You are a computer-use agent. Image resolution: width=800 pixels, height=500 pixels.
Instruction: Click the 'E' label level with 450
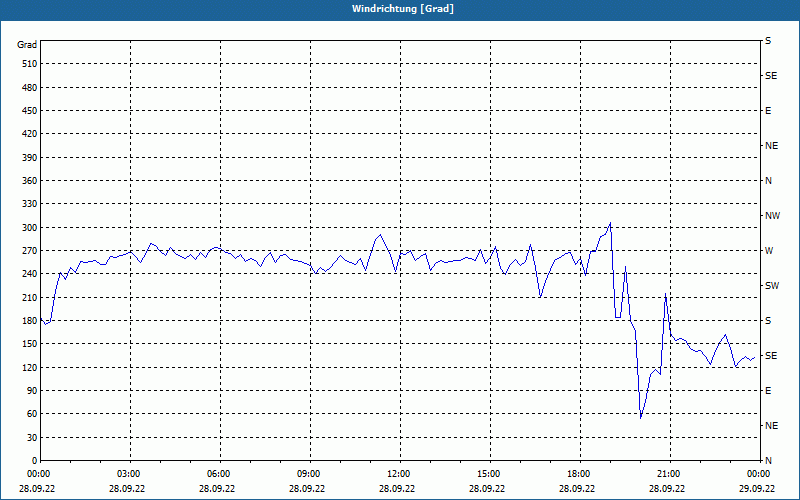click(x=768, y=111)
